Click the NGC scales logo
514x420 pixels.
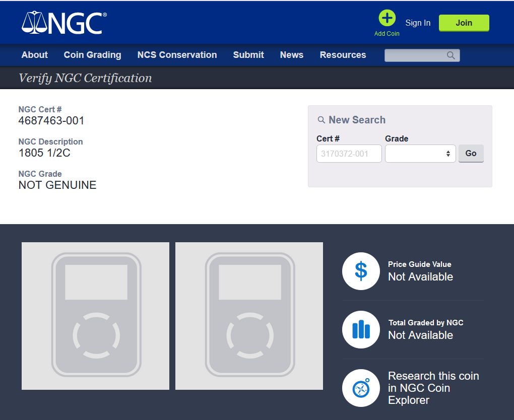pos(63,23)
